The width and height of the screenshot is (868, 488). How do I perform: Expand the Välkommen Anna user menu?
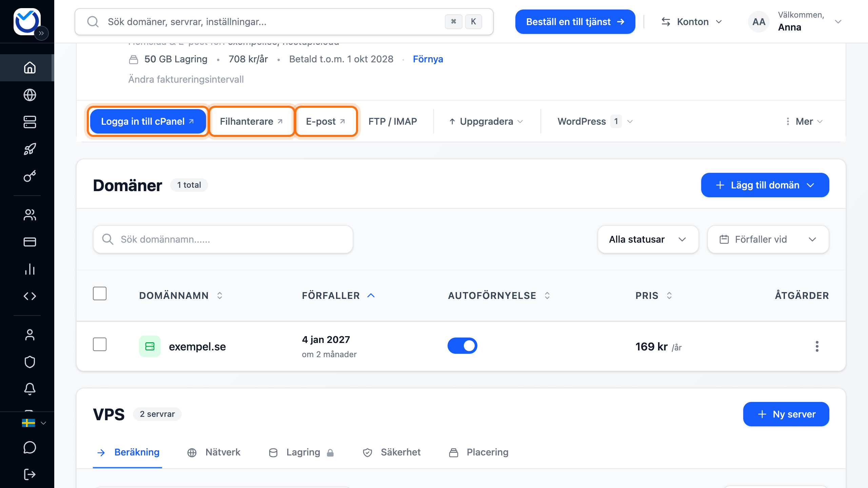[x=795, y=22]
